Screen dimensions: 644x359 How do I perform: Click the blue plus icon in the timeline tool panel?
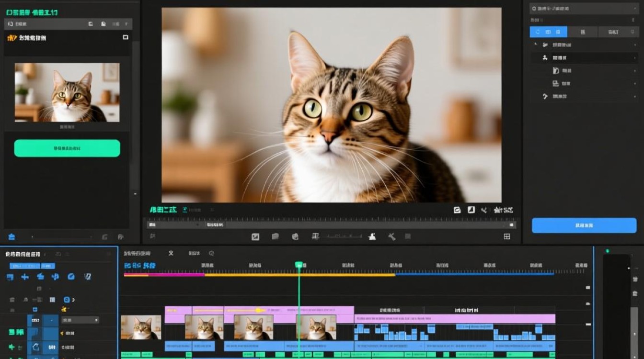coord(25,277)
